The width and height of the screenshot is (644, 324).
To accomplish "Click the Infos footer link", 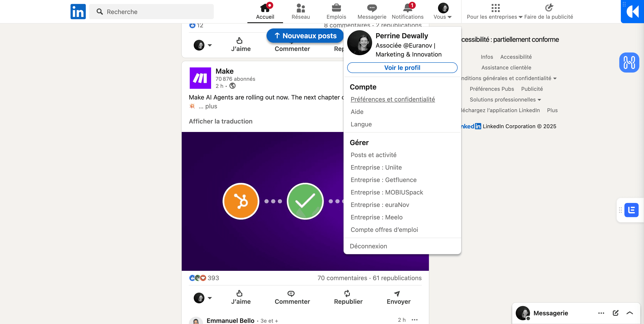I will pos(487,57).
